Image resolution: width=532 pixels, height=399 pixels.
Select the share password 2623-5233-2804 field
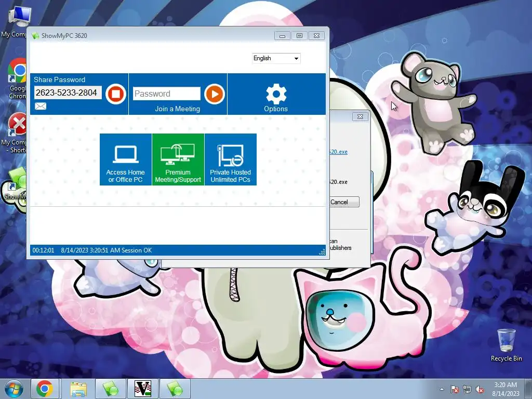tap(68, 92)
